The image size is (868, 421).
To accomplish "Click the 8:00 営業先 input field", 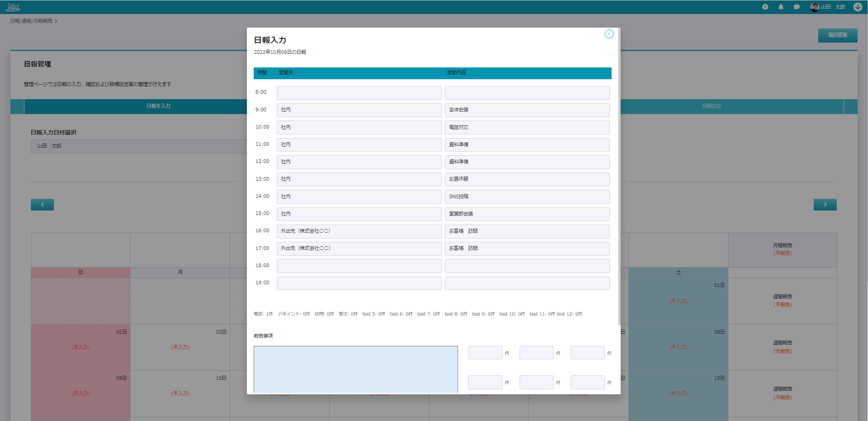I will [359, 93].
